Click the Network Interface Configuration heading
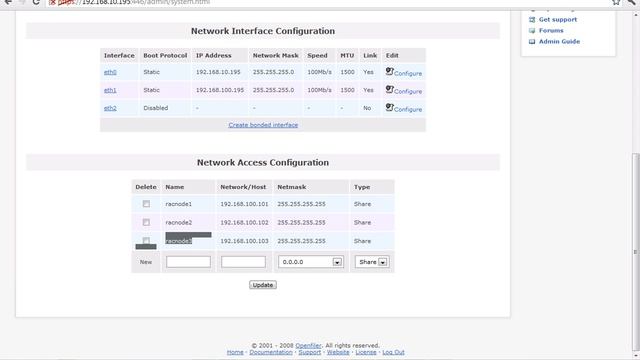The height and width of the screenshot is (360, 640). (x=263, y=31)
